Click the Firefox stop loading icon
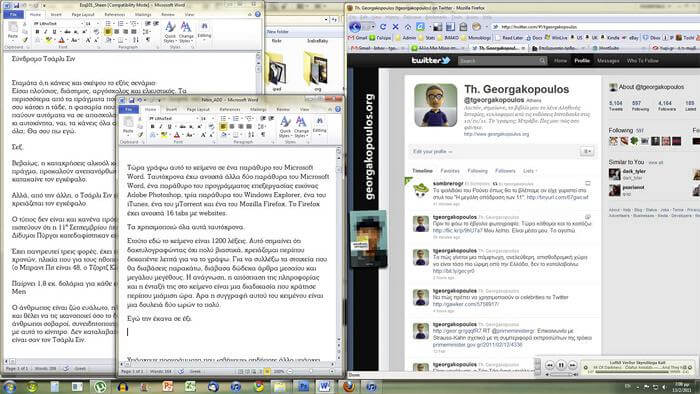 pyautogui.click(x=396, y=27)
